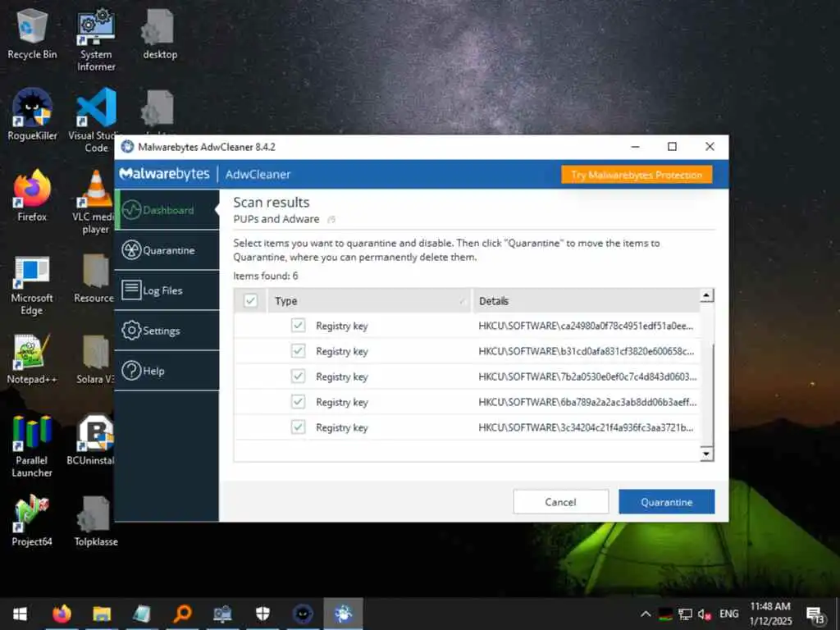
Task: Select HKCU\SOFTWARE\6ba789a2a2ac details text
Action: 587,402
